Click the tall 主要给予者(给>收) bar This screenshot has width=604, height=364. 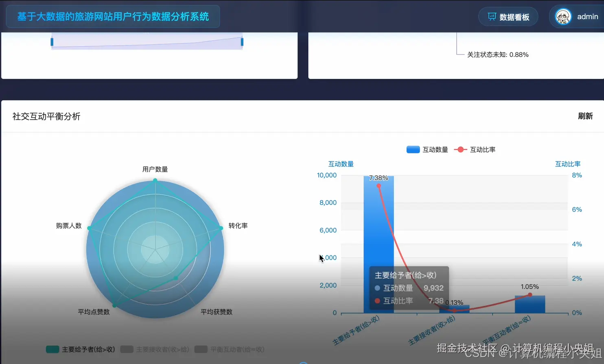click(379, 224)
